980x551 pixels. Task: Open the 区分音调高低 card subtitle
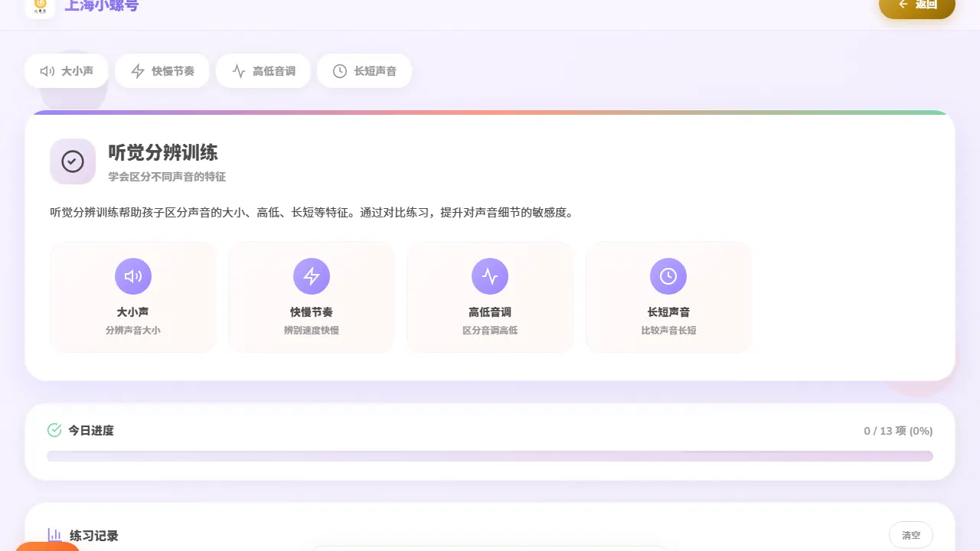(x=490, y=331)
